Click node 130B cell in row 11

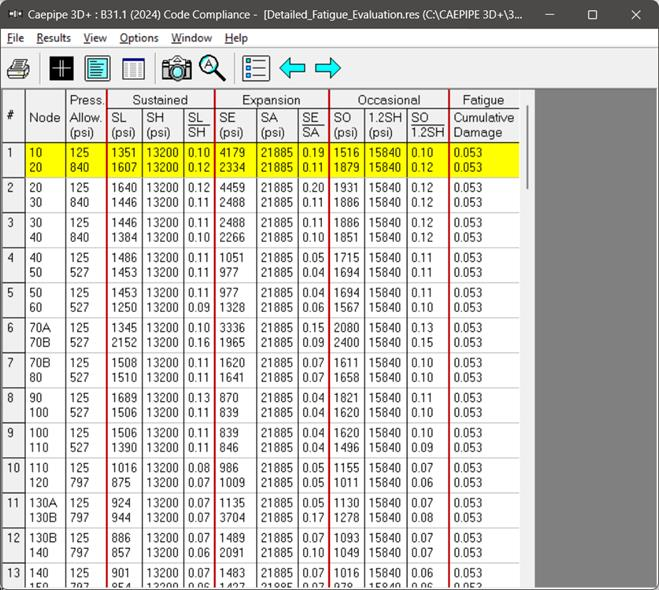pos(43,517)
